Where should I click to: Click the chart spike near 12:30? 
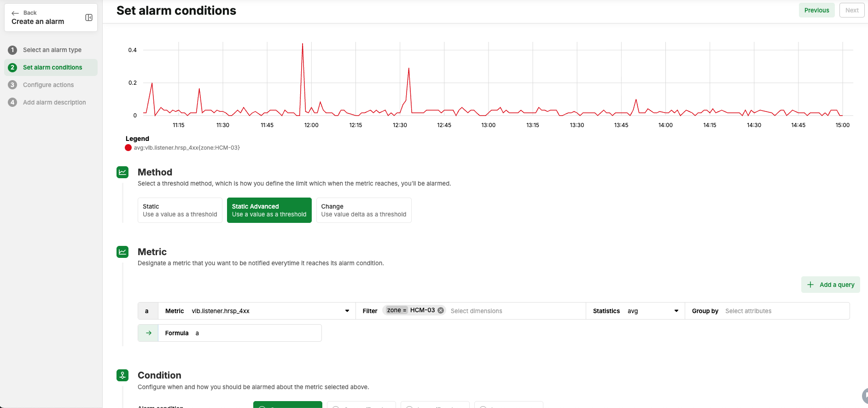click(408, 69)
